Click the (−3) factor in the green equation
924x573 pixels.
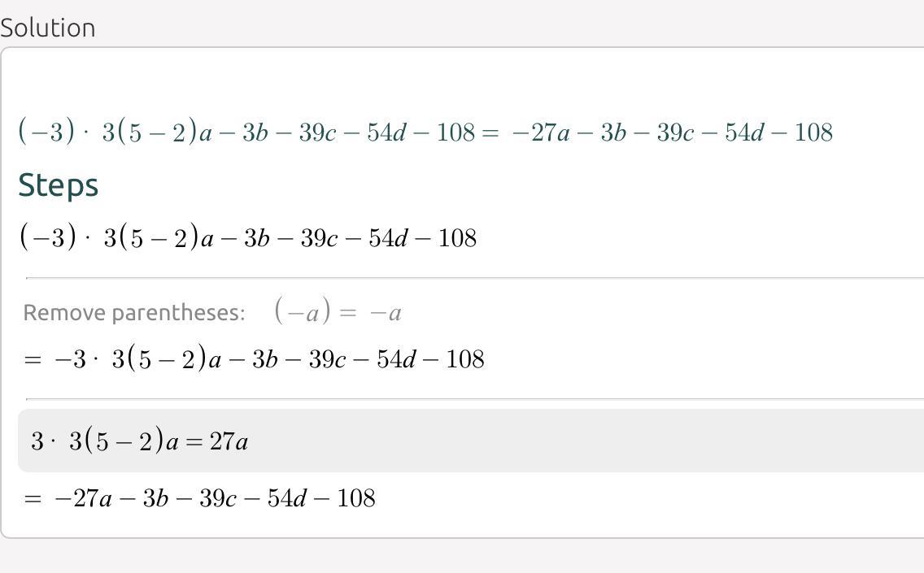[46, 131]
